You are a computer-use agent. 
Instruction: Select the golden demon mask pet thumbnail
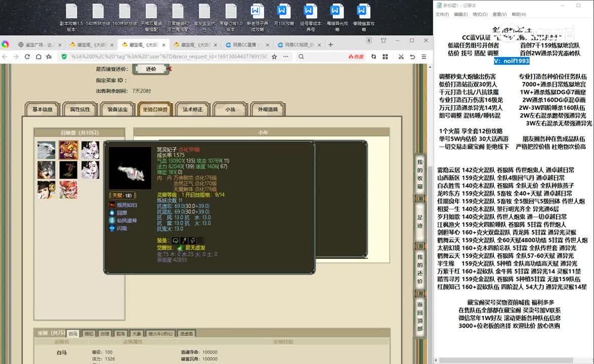(68, 150)
